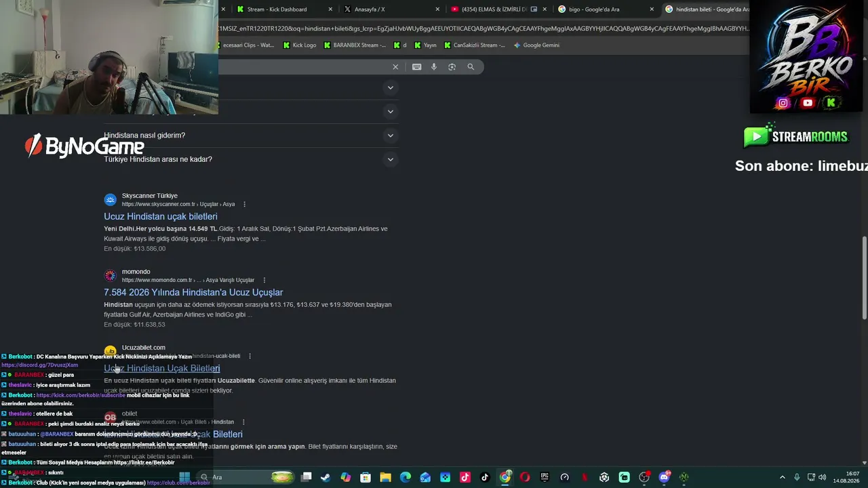Open the BARANBEX Stream bookmark
Image resolution: width=868 pixels, height=488 pixels.
[x=355, y=45]
